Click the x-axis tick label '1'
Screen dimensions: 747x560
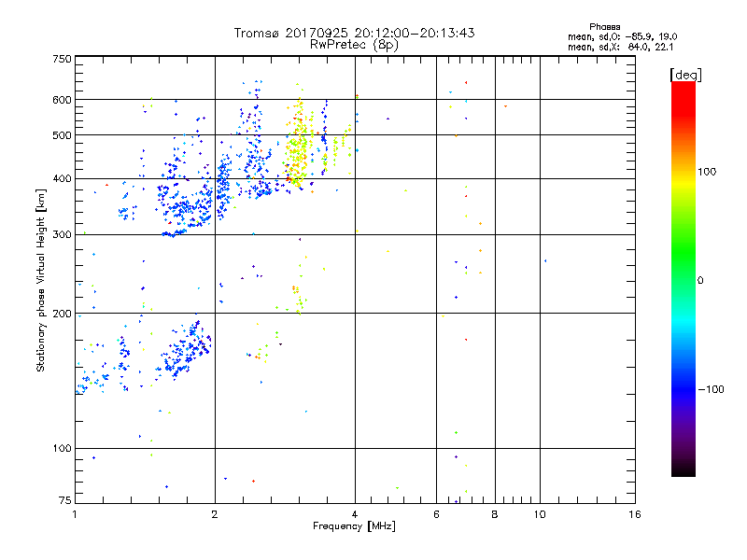pyautogui.click(x=76, y=514)
